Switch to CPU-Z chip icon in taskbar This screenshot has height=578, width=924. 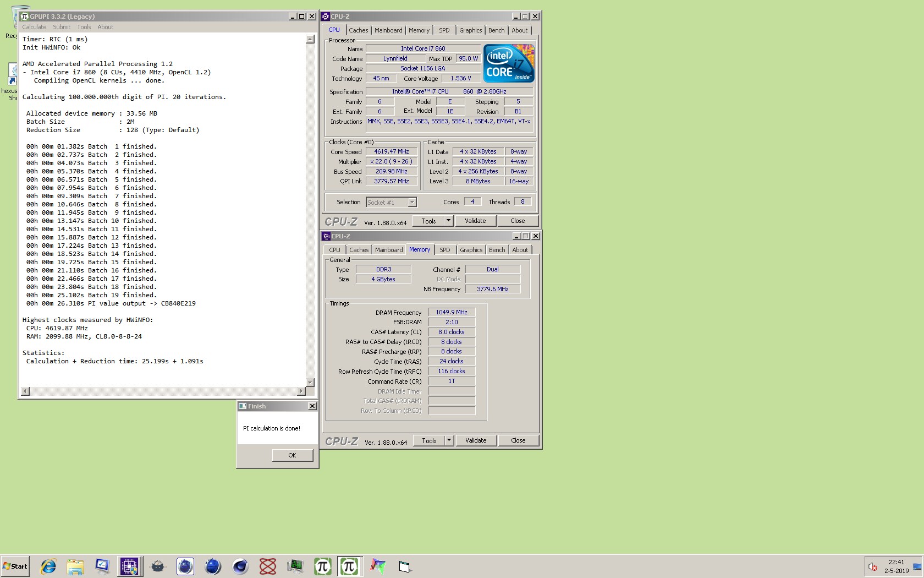pos(130,566)
